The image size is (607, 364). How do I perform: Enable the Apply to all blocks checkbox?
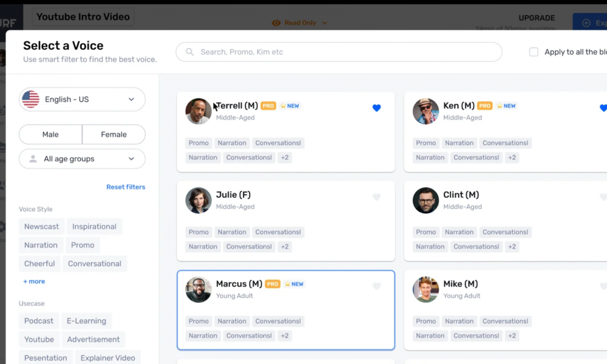534,52
